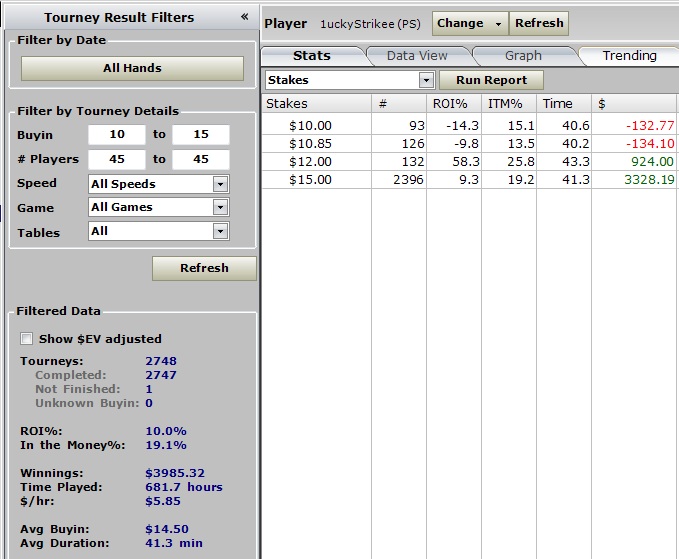Image resolution: width=679 pixels, height=559 pixels.
Task: Switch to the Data View tab
Action: 417,56
